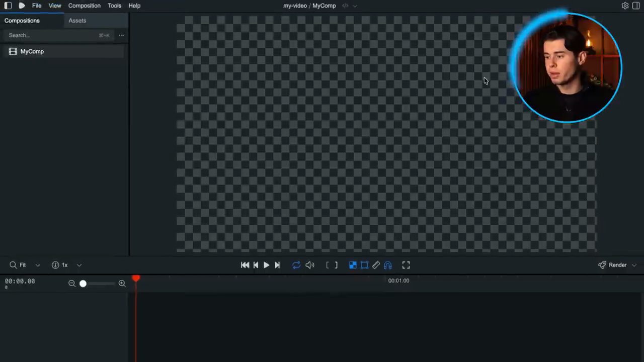Focus the Search input field
Image resolution: width=644 pixels, height=362 pixels.
coord(58,35)
